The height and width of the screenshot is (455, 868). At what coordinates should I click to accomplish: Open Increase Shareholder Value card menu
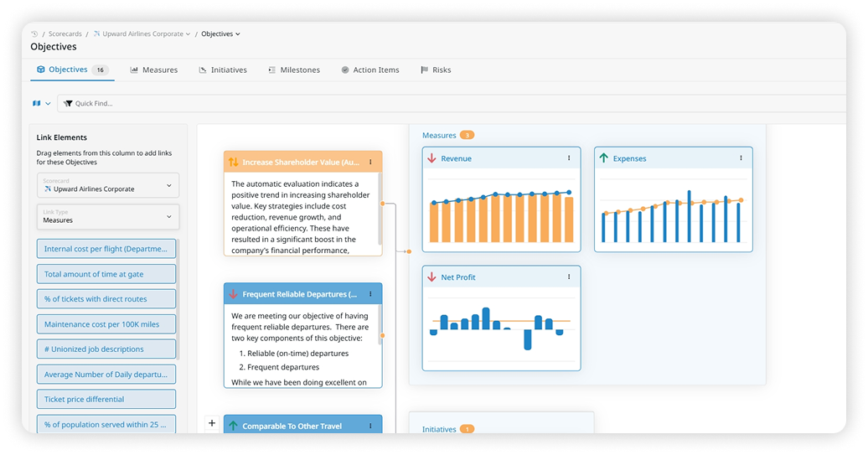tap(371, 163)
